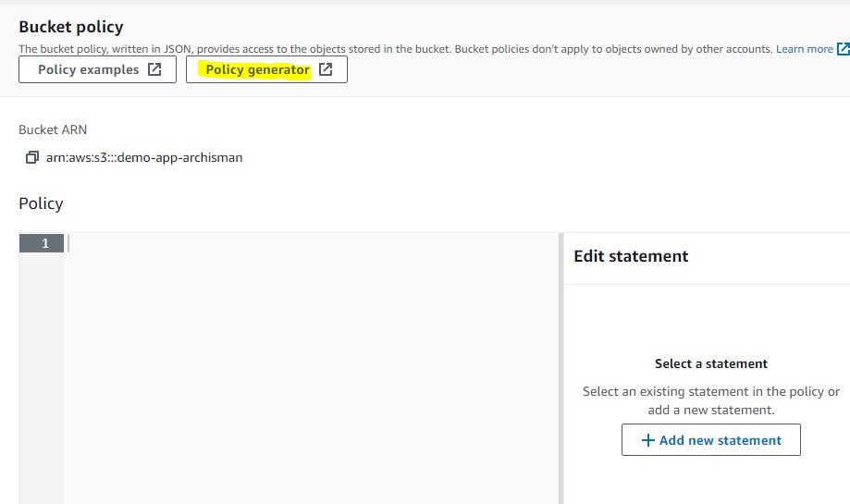Viewport: 850px width, 504px height.
Task: Click the Select a statement placeholder text
Action: (710, 363)
